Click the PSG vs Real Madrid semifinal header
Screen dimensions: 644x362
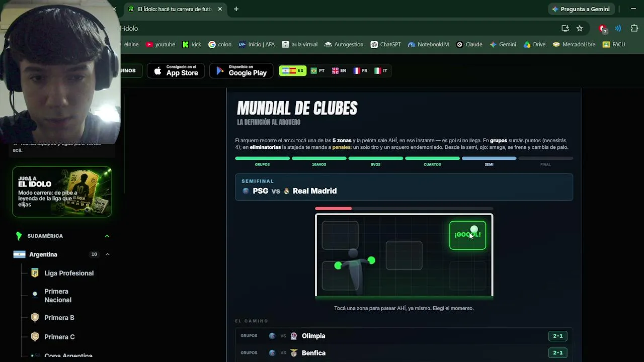coord(404,187)
